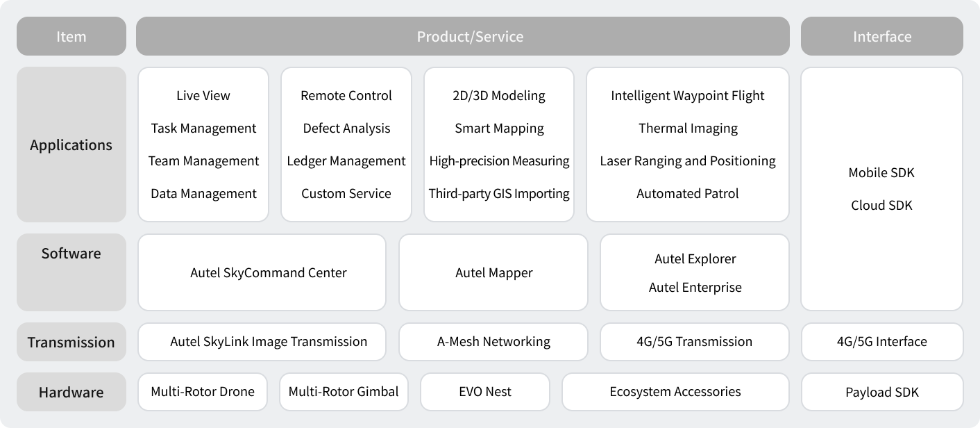This screenshot has height=428, width=980.
Task: Click Autel Enterprise text
Action: pos(695,287)
